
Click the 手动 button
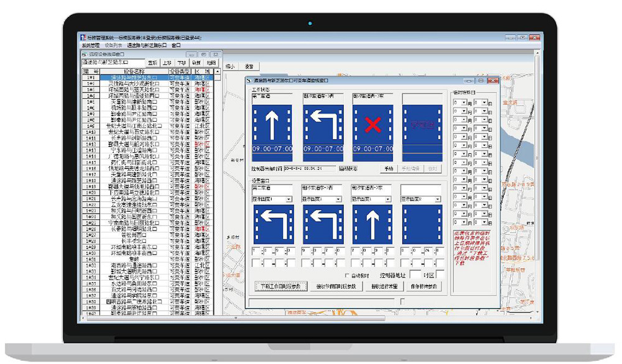(x=389, y=168)
